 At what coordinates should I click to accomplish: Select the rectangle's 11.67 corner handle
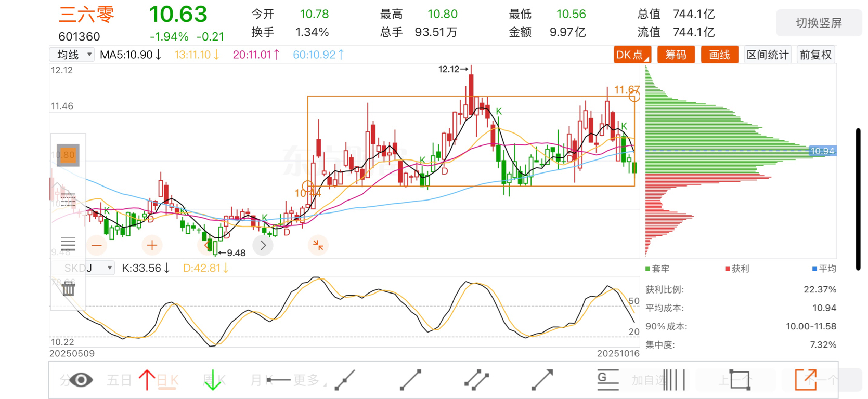pyautogui.click(x=634, y=96)
